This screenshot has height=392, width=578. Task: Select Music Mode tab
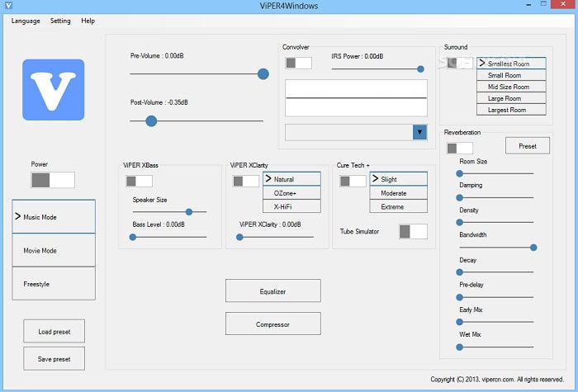54,216
